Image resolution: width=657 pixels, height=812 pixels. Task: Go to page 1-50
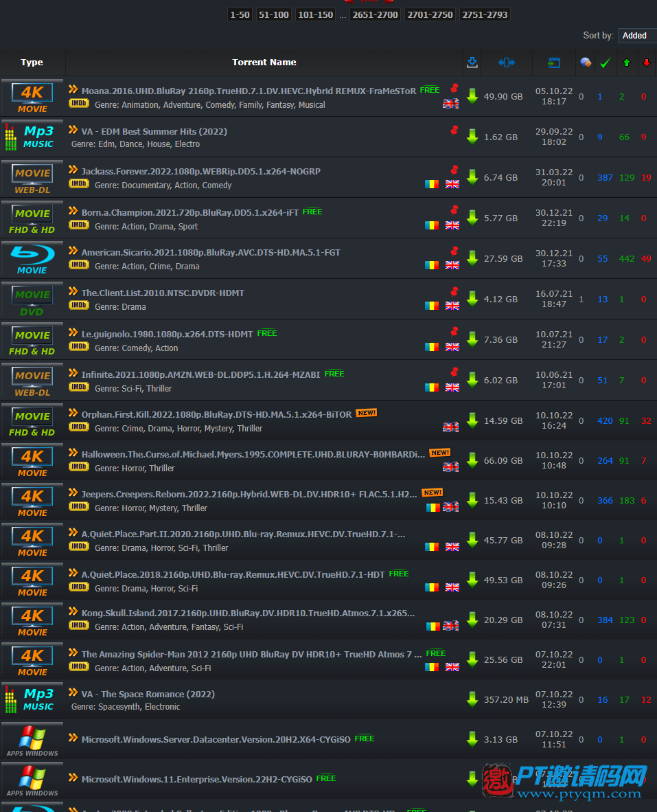pos(240,14)
